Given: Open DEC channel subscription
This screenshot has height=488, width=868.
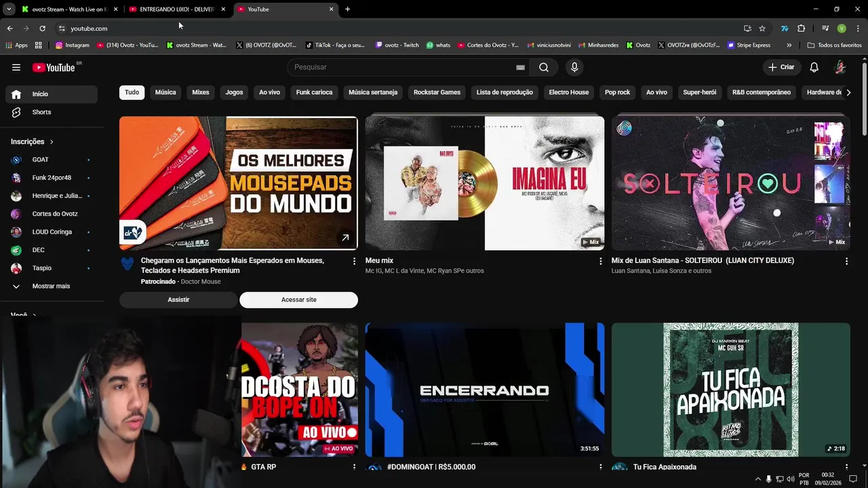Looking at the screenshot, I should (x=52, y=250).
